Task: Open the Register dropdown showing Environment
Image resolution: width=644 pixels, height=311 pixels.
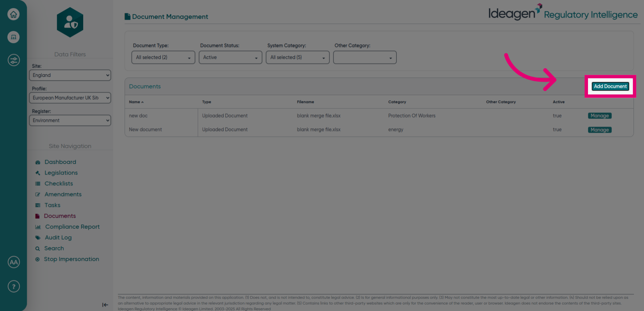Action: point(70,120)
